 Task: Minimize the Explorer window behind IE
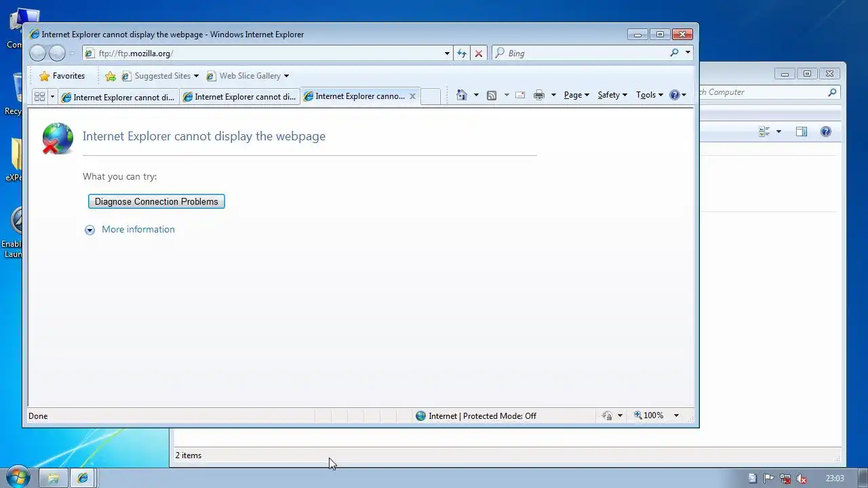point(785,74)
